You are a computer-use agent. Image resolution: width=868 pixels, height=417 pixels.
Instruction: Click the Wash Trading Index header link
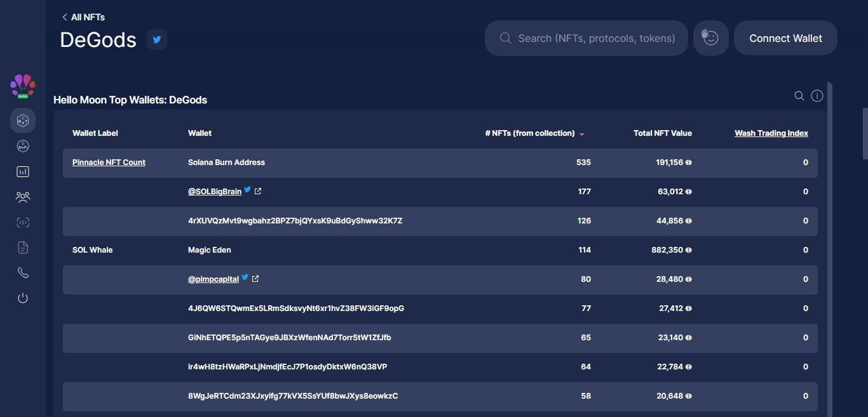771,133
